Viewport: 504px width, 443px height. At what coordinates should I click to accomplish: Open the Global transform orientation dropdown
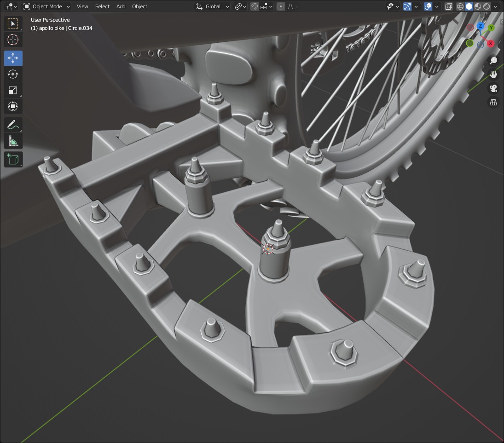click(x=212, y=6)
